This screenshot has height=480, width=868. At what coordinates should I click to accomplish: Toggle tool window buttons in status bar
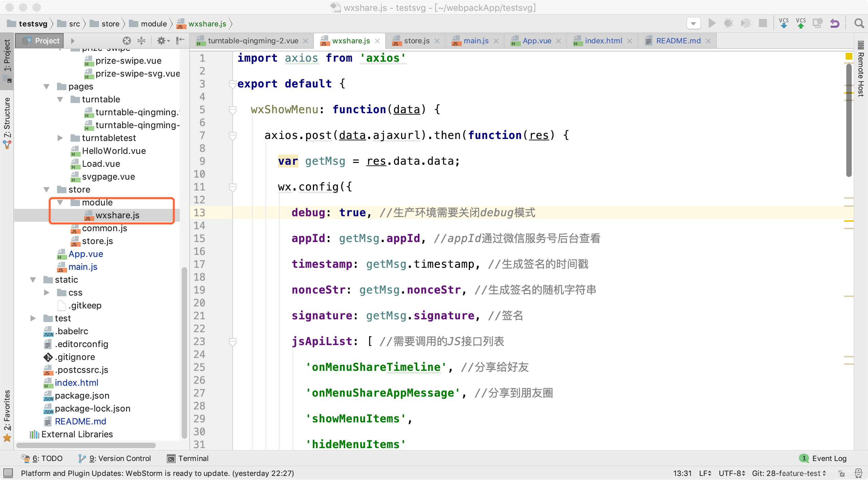coord(8,473)
